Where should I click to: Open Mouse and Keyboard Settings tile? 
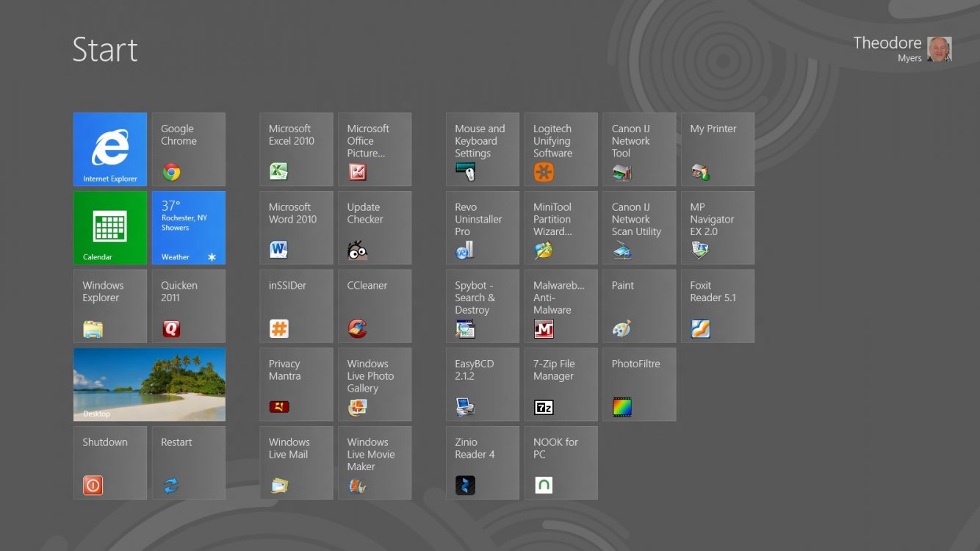click(483, 149)
